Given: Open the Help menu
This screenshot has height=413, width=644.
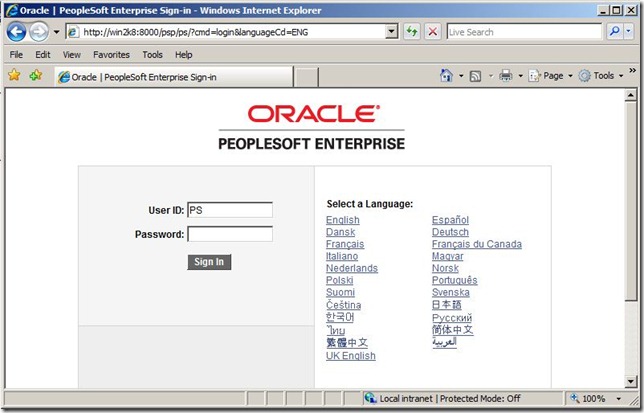Looking at the screenshot, I should pos(184,55).
